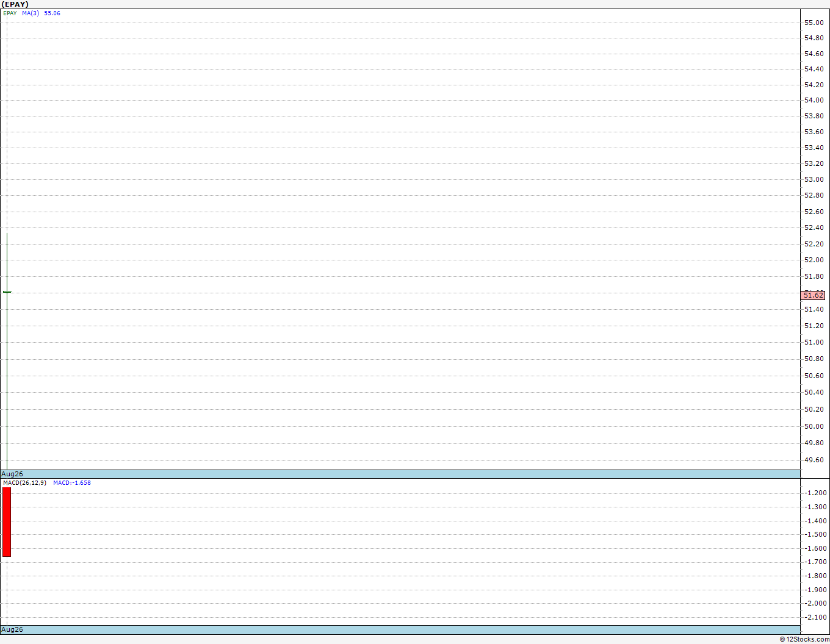Click the red MACD histogram bar

point(7,522)
